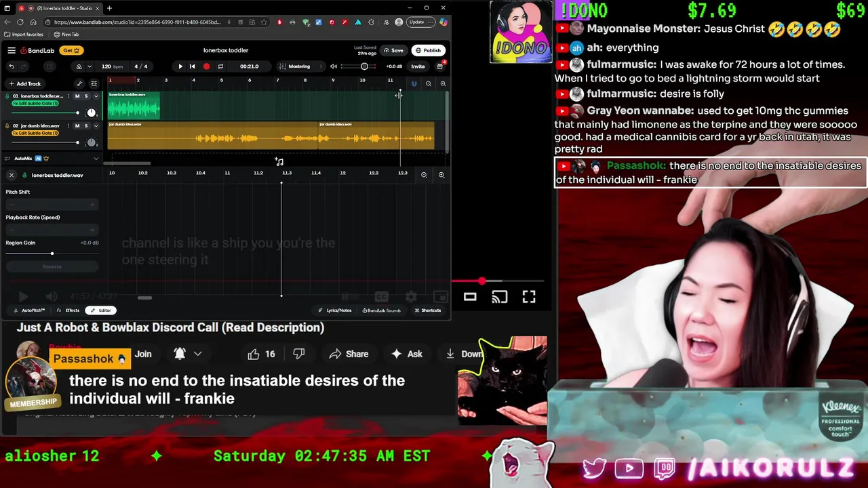Open the automation tool icon
Screen dimensions: 868x488
point(79,84)
